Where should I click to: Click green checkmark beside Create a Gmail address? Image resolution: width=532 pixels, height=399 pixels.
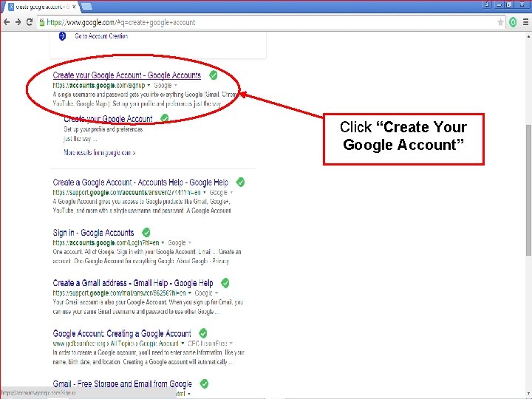click(x=225, y=282)
